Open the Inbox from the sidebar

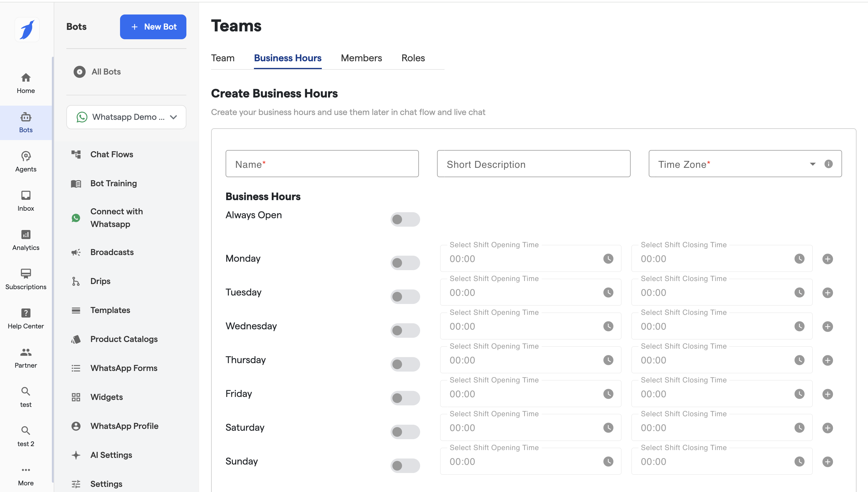(26, 201)
